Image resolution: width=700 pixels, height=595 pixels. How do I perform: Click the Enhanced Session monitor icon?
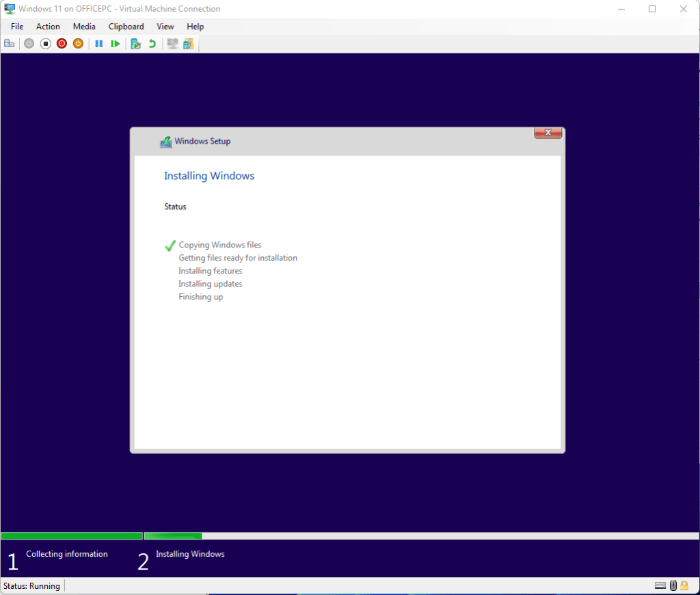[x=172, y=44]
